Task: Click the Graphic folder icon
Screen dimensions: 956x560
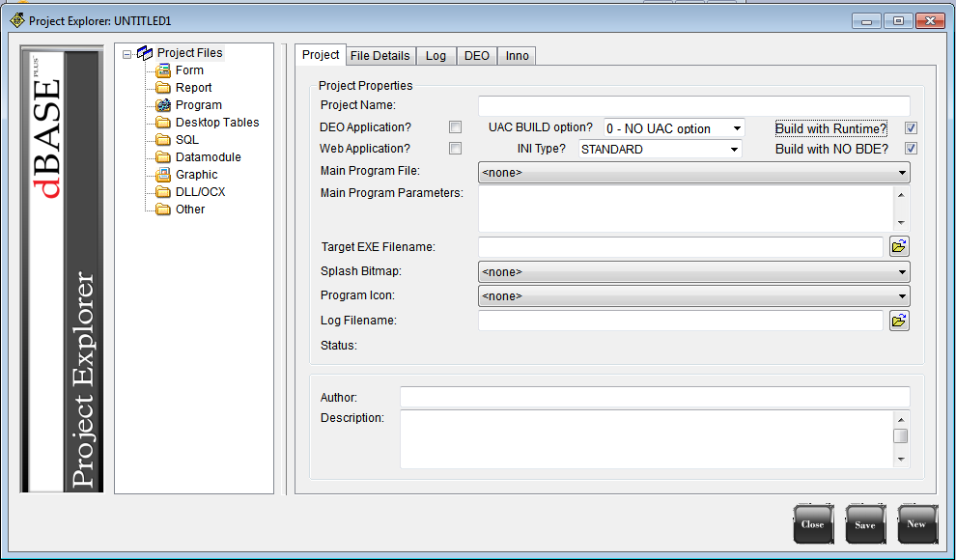Action: 163,175
